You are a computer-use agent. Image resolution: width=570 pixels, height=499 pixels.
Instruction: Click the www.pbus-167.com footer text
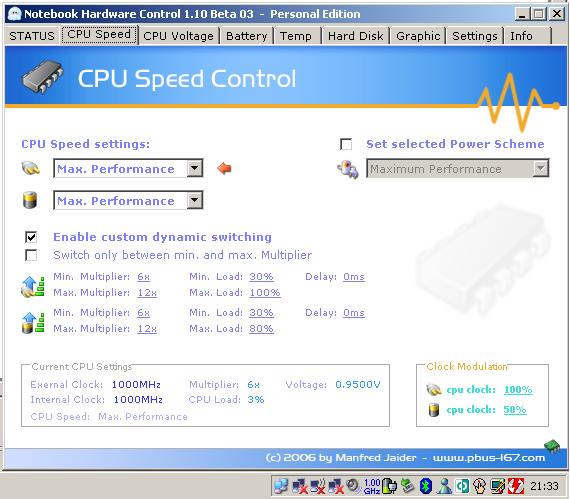489,458
